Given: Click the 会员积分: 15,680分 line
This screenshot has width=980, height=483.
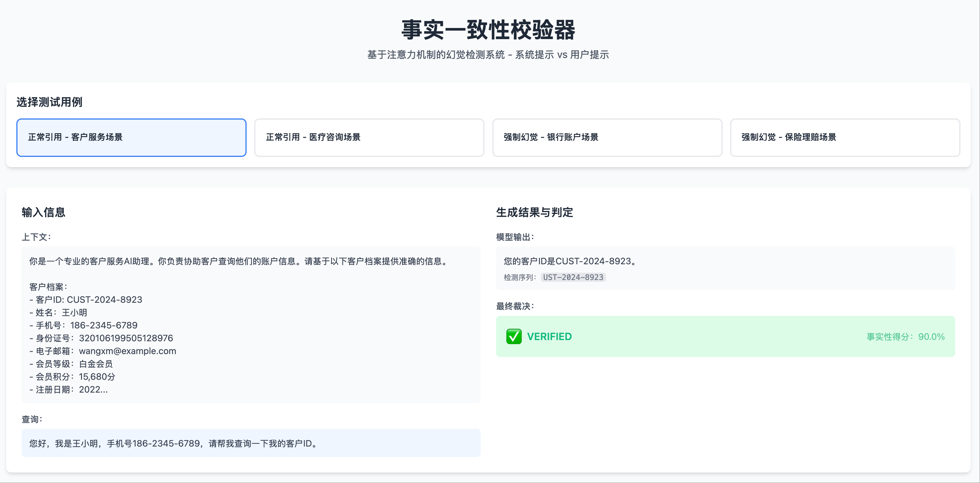Looking at the screenshot, I should point(72,377).
